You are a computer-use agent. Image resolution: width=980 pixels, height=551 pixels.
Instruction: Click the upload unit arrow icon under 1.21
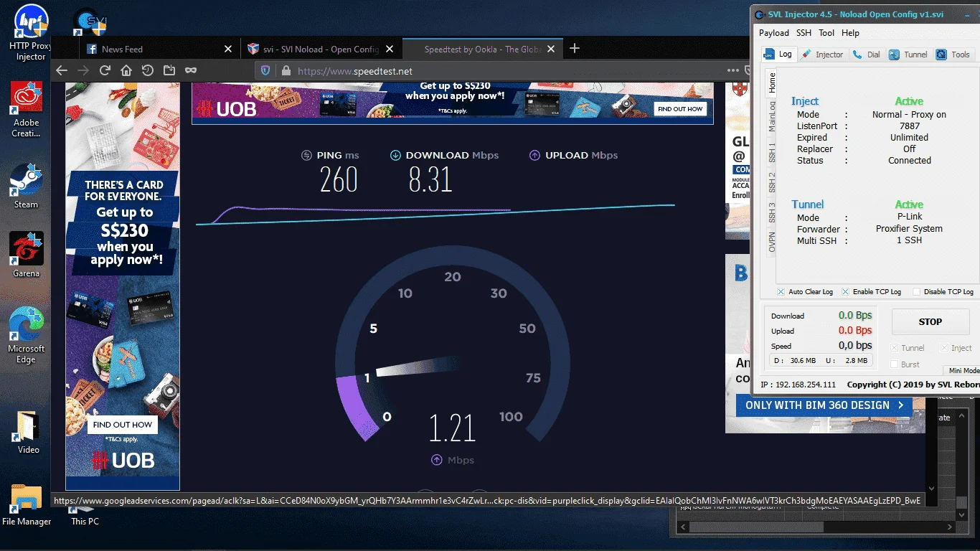[436, 460]
